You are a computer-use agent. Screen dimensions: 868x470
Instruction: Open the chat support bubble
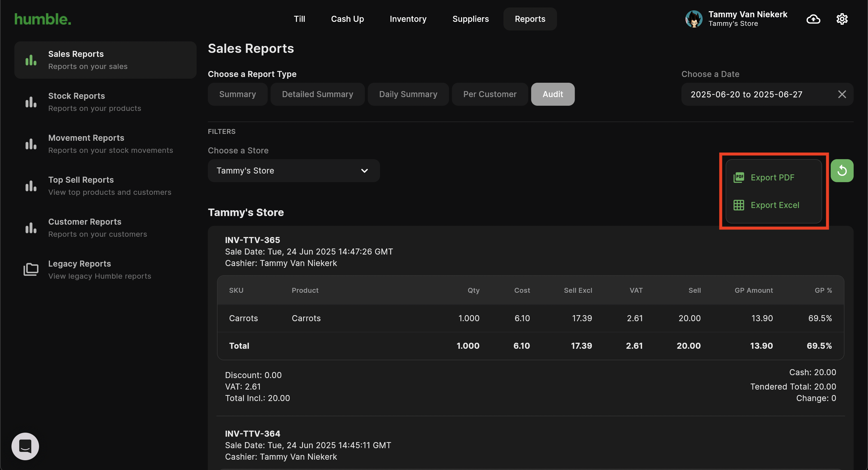coord(25,446)
